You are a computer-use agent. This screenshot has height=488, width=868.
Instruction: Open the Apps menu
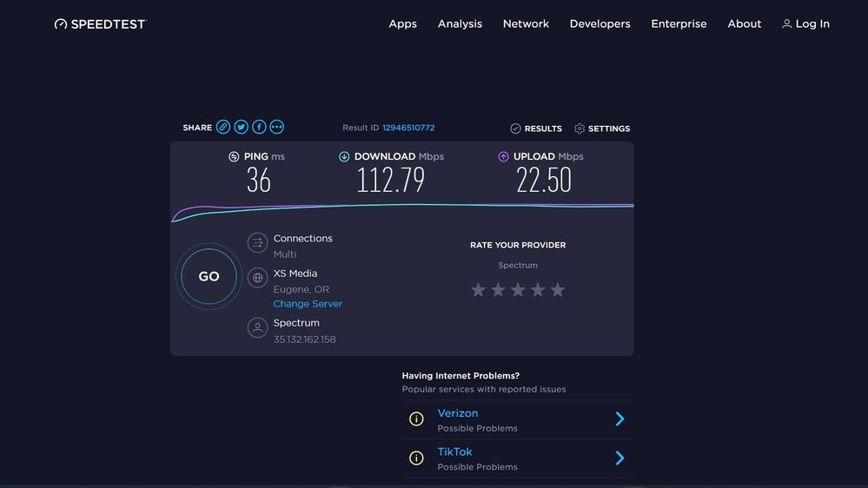pyautogui.click(x=402, y=24)
